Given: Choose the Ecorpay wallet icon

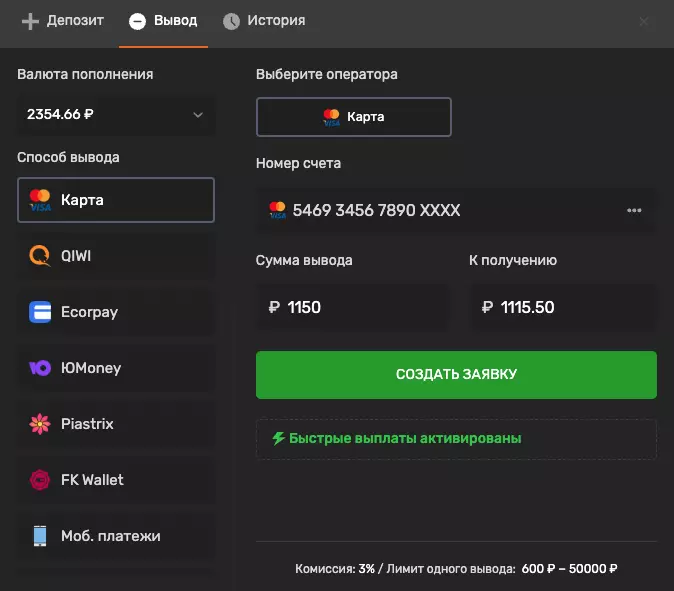Looking at the screenshot, I should [40, 312].
